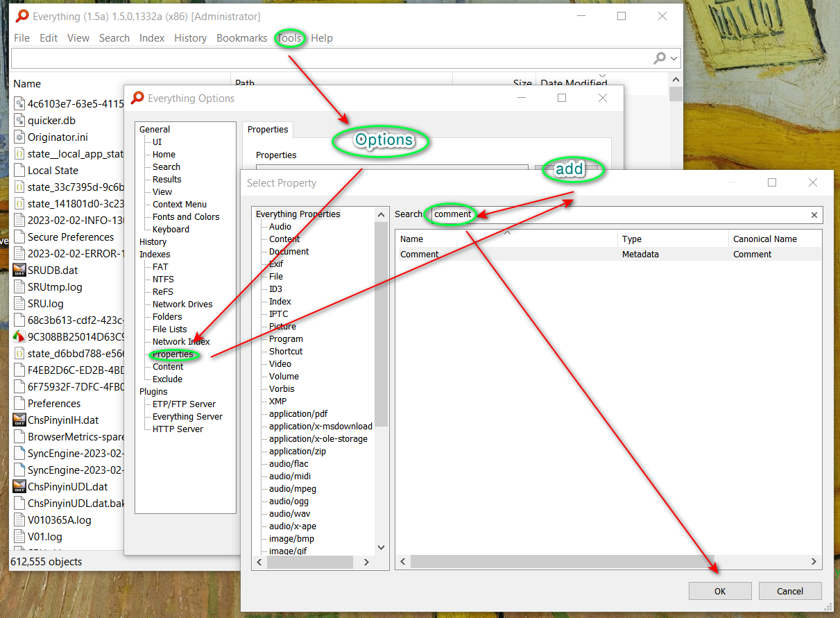Open the Bookmarks menu
This screenshot has width=840, height=618.
pyautogui.click(x=241, y=38)
